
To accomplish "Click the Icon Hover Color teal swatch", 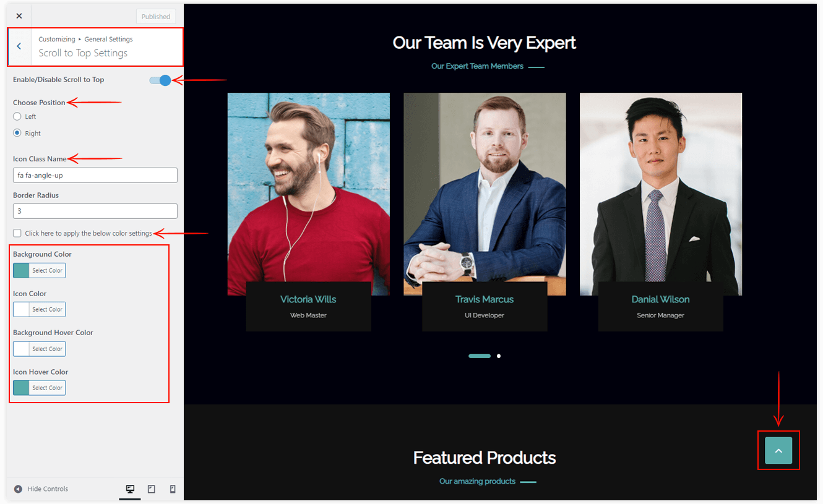I will pyautogui.click(x=21, y=388).
